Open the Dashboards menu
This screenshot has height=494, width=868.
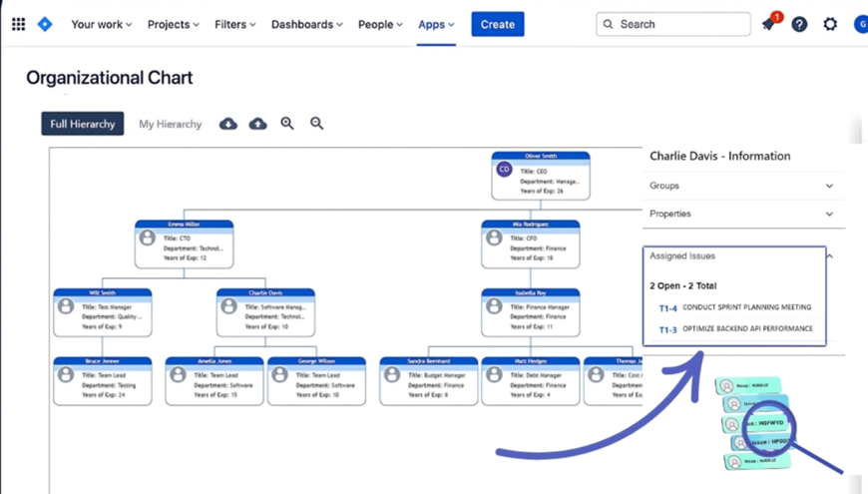coord(306,24)
